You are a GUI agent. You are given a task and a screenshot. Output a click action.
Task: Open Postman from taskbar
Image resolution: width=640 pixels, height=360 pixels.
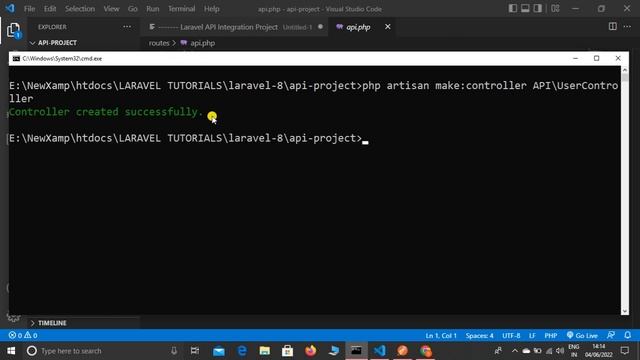tap(402, 351)
